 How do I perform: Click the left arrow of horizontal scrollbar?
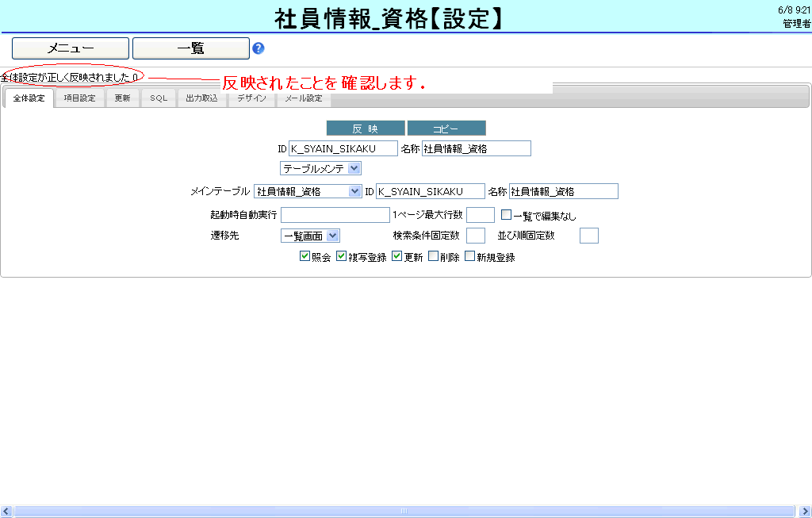pyautogui.click(x=6, y=512)
